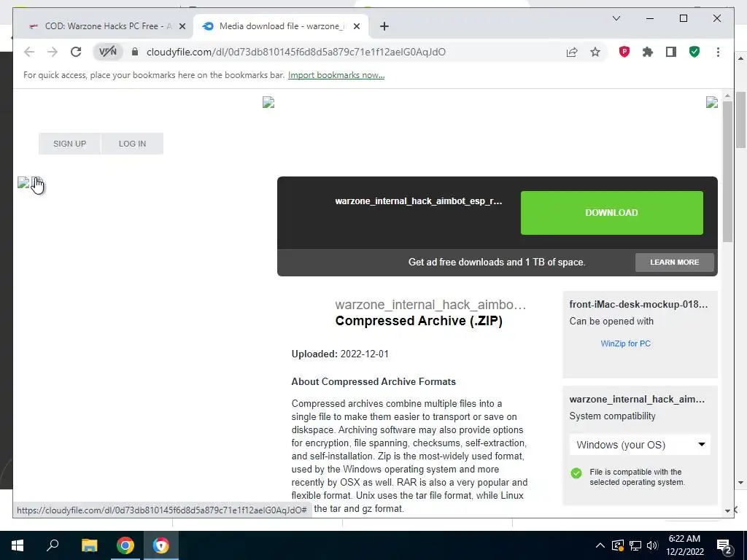Open the notification center icon

[724, 546]
